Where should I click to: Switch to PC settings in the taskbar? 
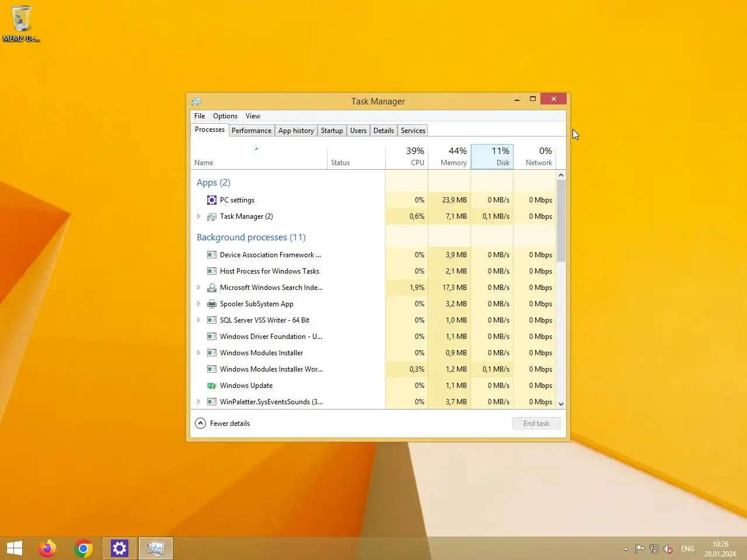(x=120, y=548)
